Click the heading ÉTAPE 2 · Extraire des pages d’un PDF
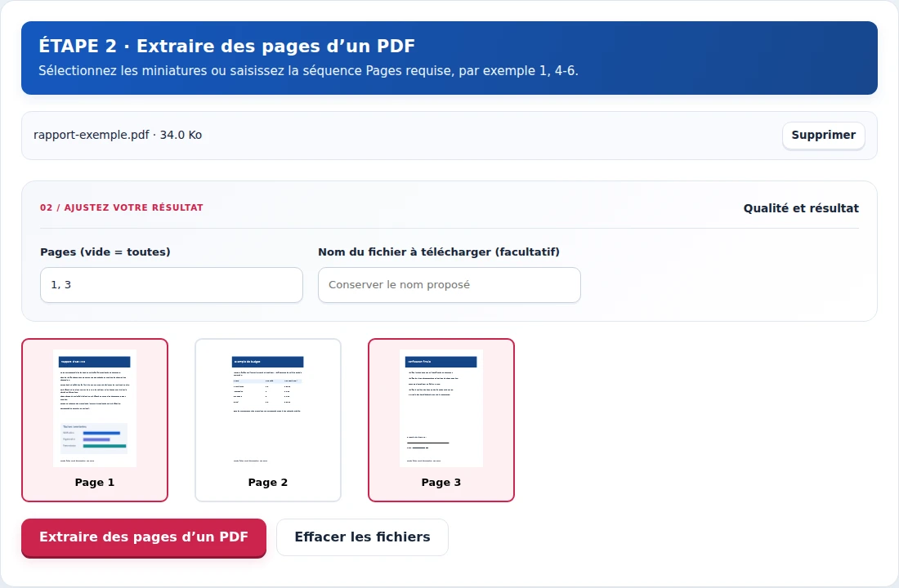 pos(226,46)
